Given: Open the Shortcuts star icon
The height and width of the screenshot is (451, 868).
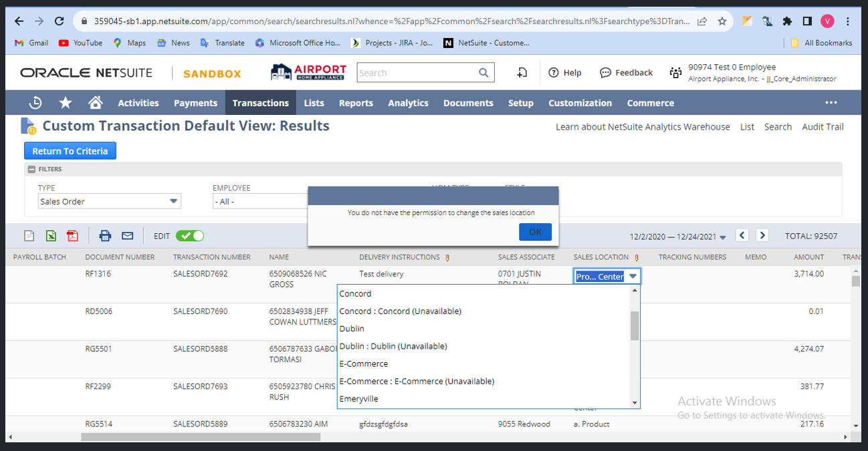Looking at the screenshot, I should (x=66, y=103).
